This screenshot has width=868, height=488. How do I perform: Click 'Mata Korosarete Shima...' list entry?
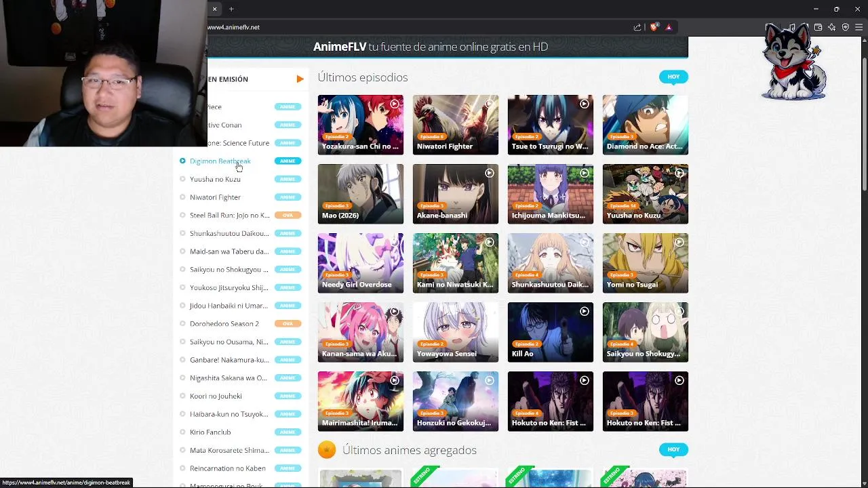(x=229, y=450)
